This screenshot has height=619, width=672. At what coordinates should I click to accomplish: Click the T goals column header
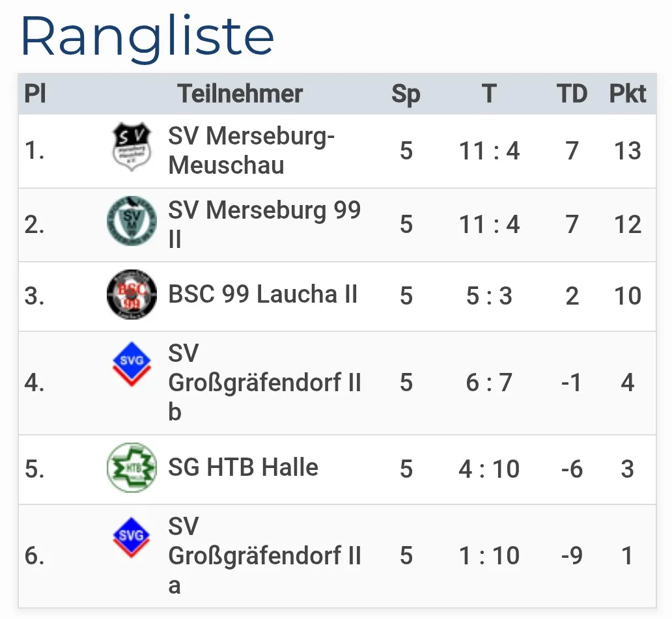[x=489, y=94]
